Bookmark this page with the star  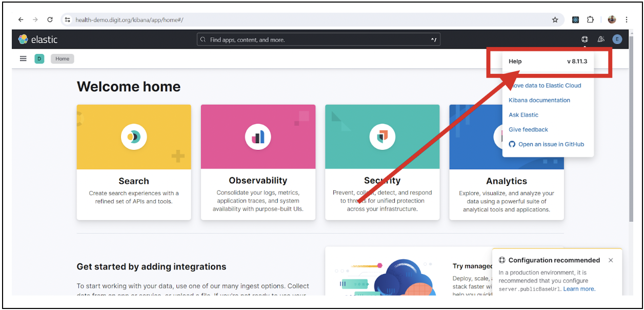tap(555, 20)
